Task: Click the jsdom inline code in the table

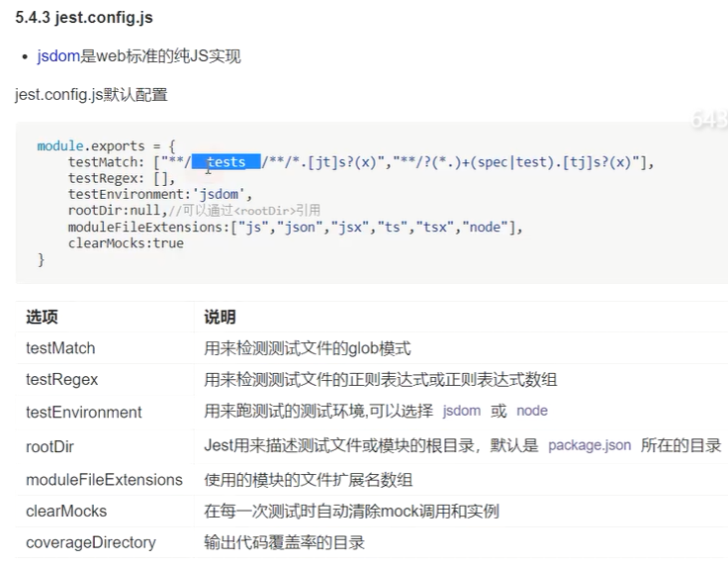Action: tap(461, 411)
